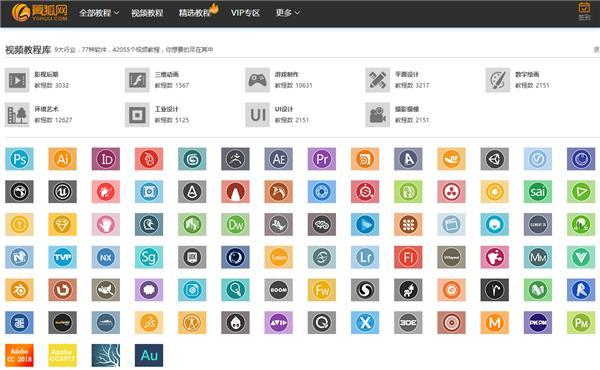Open the orange M icon

[x=495, y=323]
